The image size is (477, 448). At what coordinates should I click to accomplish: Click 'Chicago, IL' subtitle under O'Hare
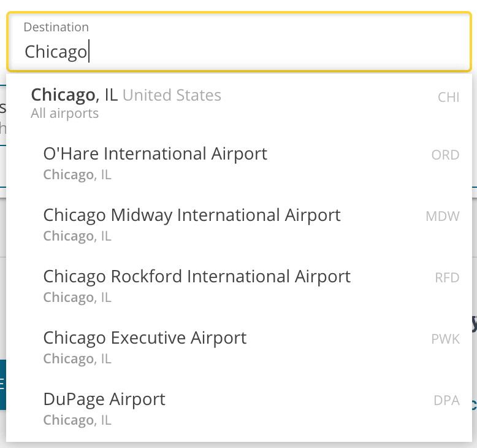[77, 175]
